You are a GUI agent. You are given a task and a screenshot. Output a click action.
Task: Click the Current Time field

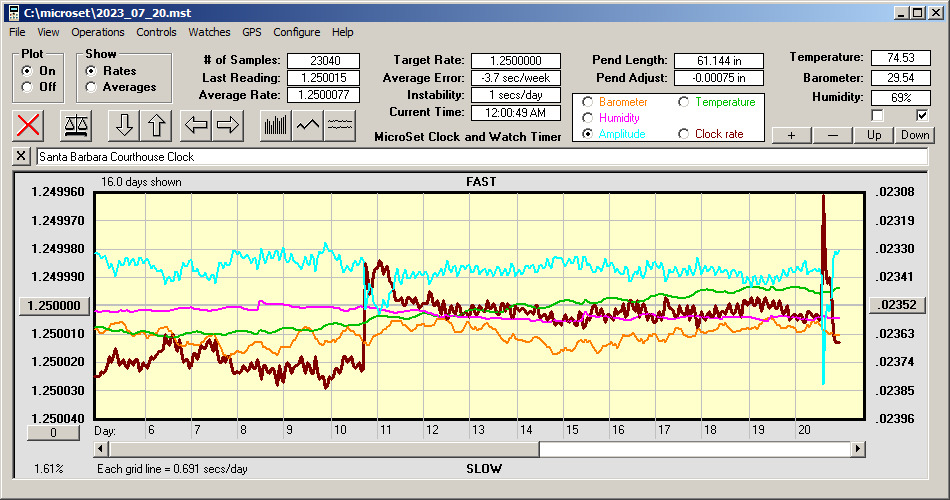tap(516, 112)
